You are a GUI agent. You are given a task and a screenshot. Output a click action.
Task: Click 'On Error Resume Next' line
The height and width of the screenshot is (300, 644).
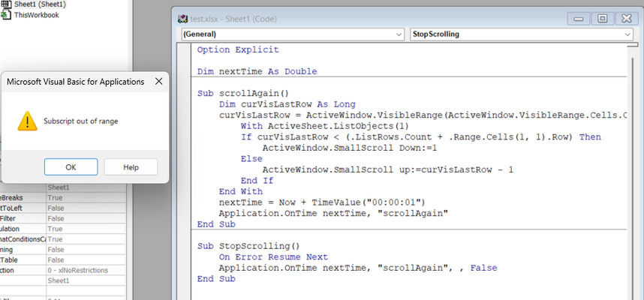click(x=273, y=257)
